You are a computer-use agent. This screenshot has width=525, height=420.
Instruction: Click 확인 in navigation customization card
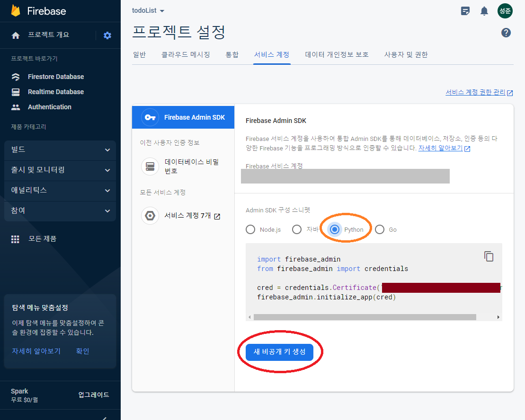pos(82,351)
